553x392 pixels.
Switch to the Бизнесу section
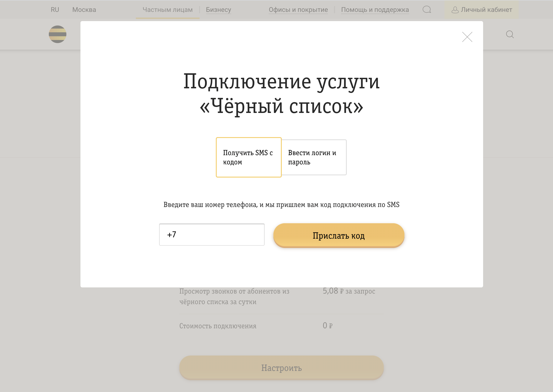[218, 10]
